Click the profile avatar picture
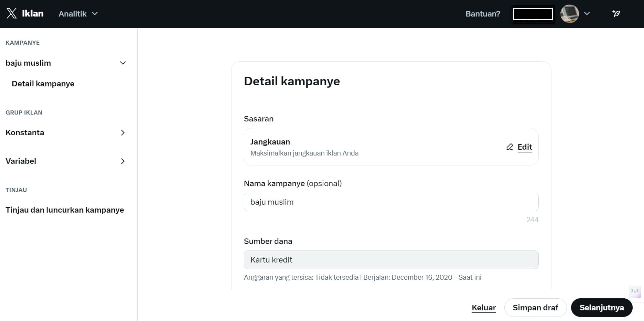 (569, 14)
